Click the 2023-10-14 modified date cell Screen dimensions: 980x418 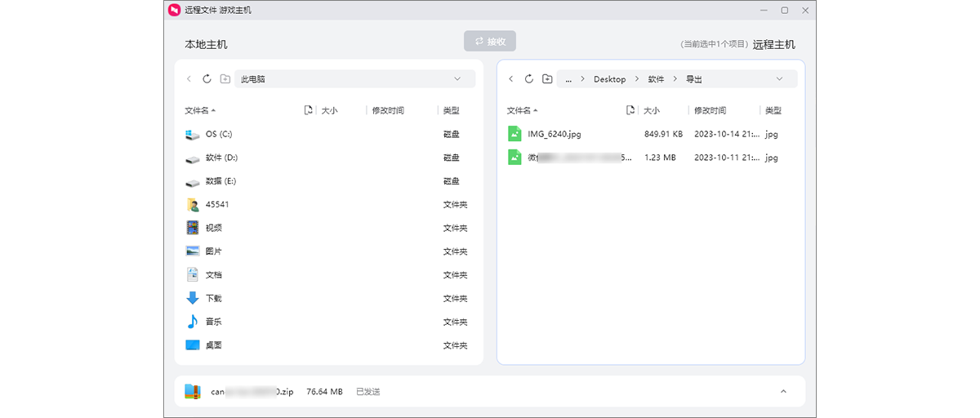coord(727,134)
